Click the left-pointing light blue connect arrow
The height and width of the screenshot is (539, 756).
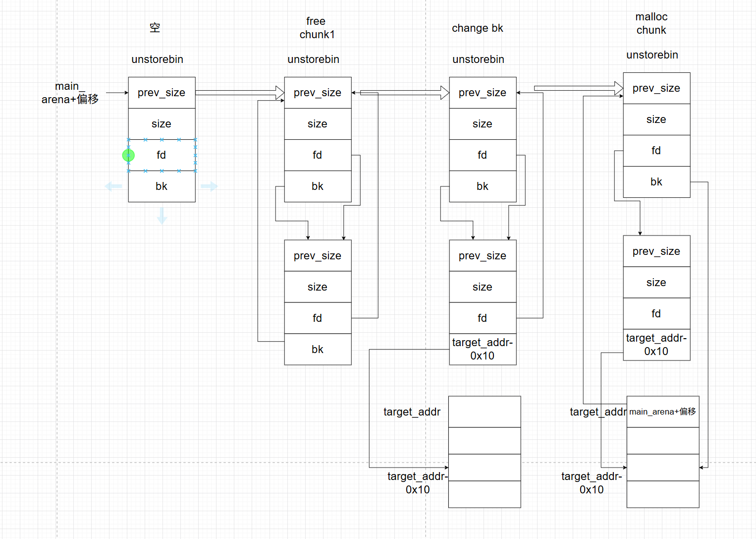(113, 186)
